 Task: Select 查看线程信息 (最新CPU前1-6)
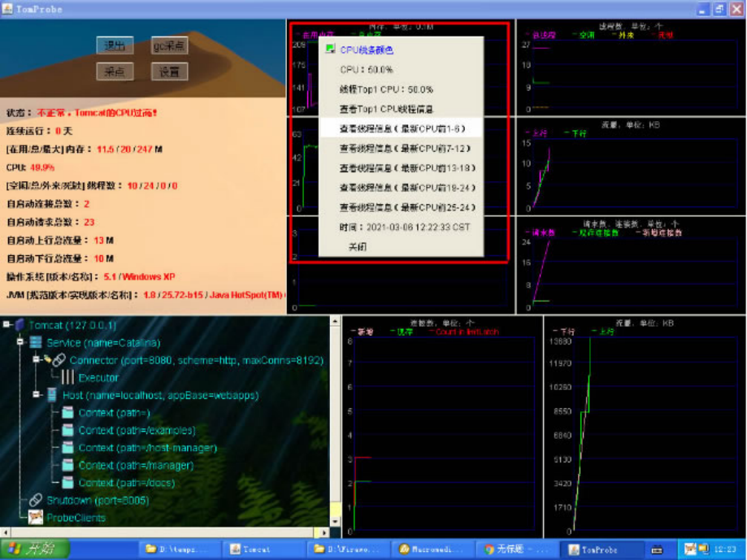point(401,128)
